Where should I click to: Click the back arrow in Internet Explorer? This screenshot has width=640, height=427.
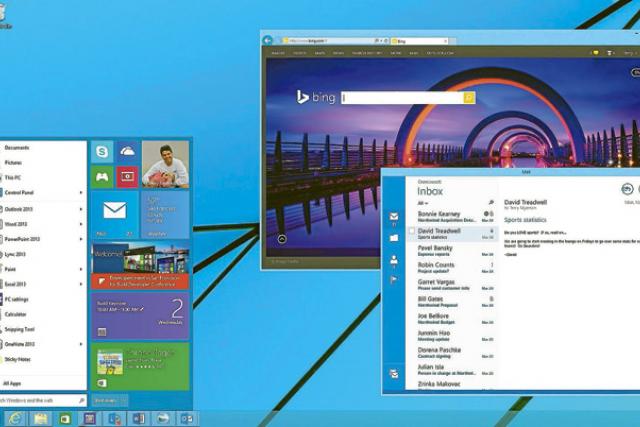tap(268, 40)
